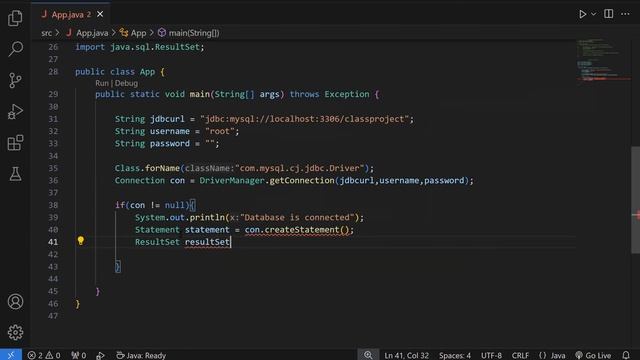Click con.createStatement() on line 40
The height and width of the screenshot is (360, 640).
[297, 230]
